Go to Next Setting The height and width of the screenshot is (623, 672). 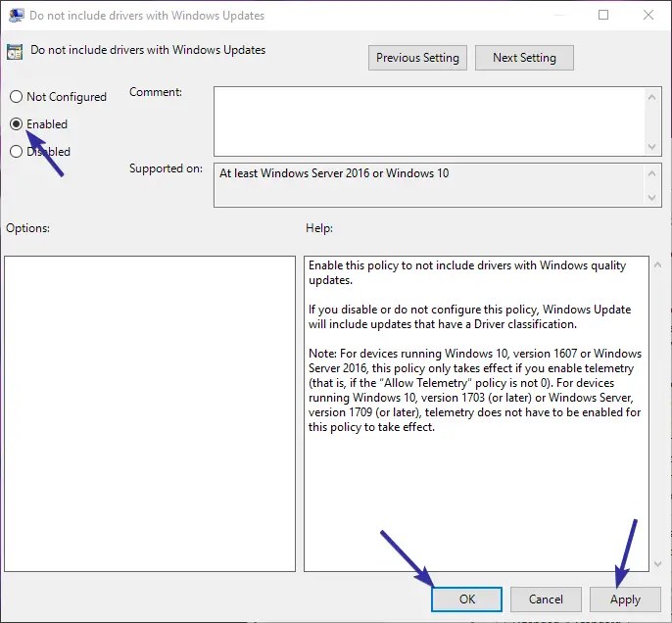click(524, 58)
